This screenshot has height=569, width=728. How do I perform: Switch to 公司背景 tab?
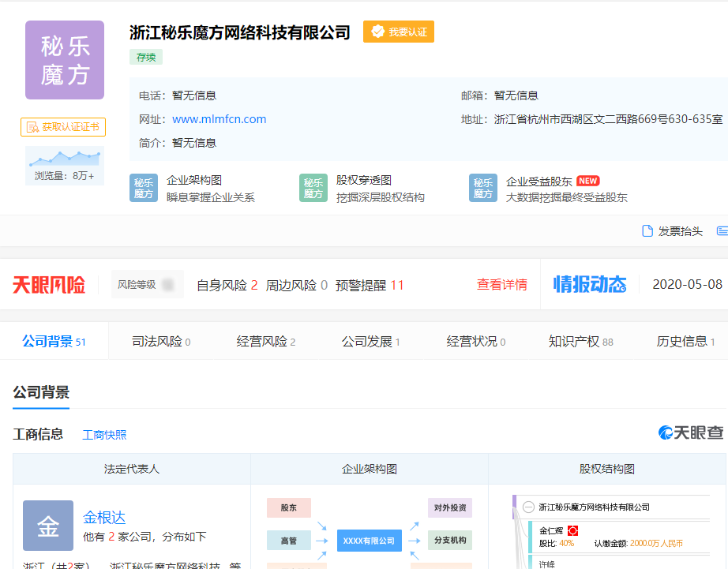54,341
